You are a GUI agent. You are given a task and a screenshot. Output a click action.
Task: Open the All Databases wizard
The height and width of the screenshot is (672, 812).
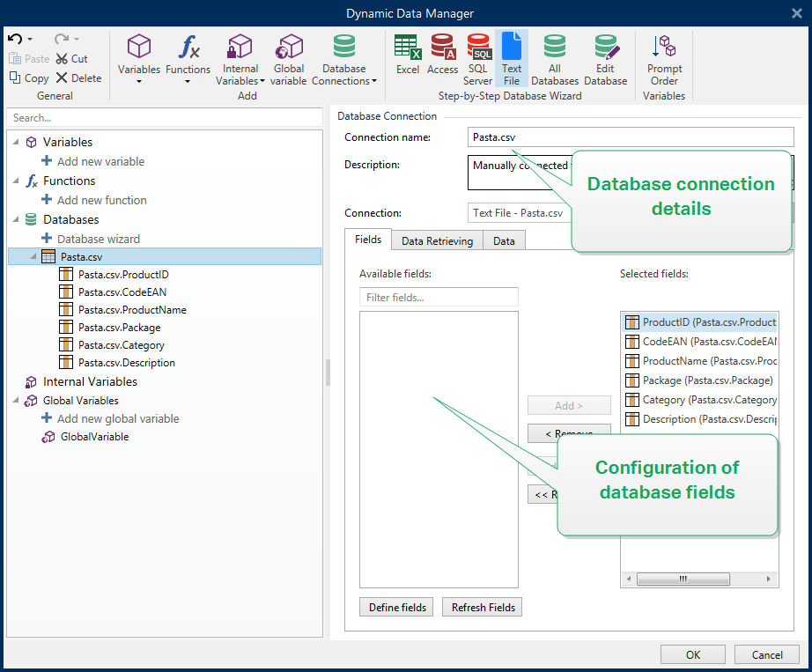[x=554, y=58]
